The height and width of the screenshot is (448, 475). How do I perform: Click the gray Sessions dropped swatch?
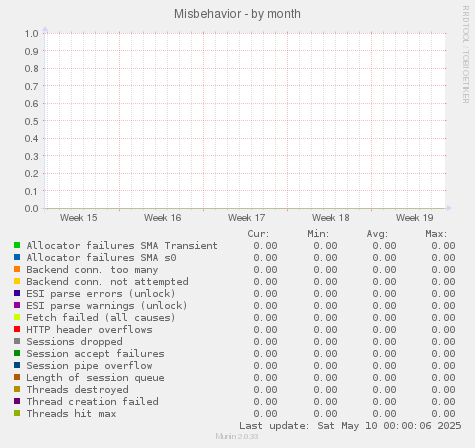tap(17, 341)
